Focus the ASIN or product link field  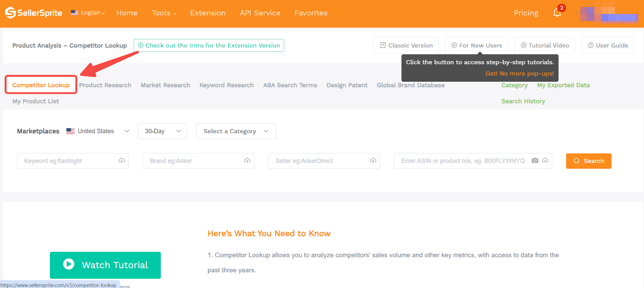(473, 161)
